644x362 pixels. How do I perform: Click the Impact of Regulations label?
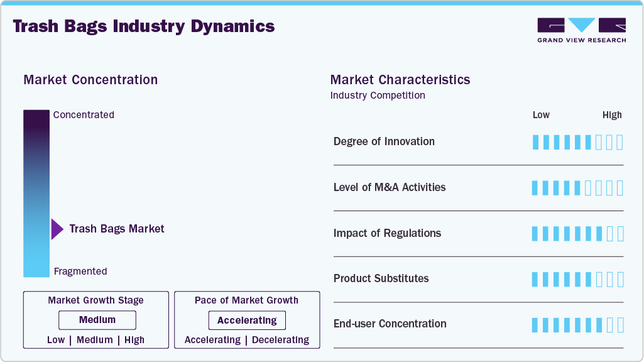click(387, 233)
